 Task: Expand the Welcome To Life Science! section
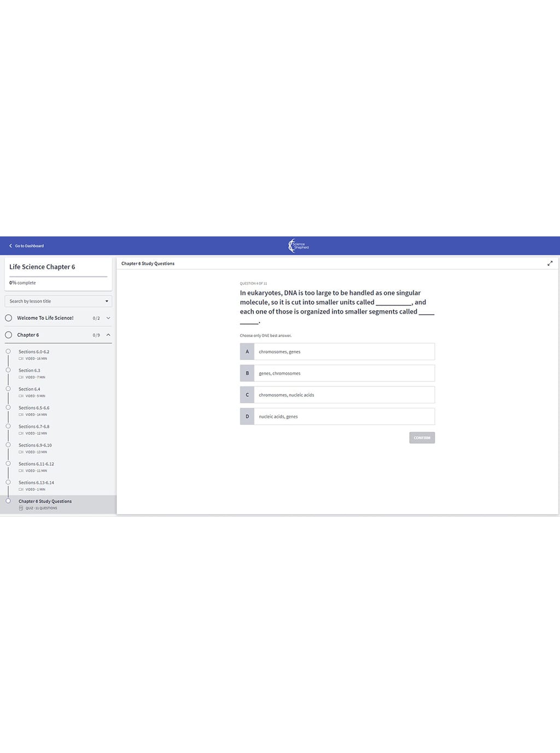108,318
